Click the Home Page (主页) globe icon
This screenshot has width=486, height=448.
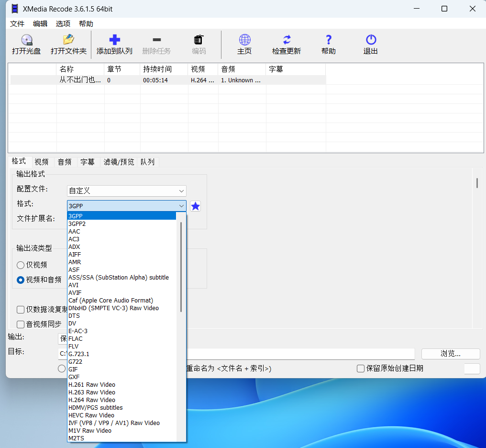244,40
